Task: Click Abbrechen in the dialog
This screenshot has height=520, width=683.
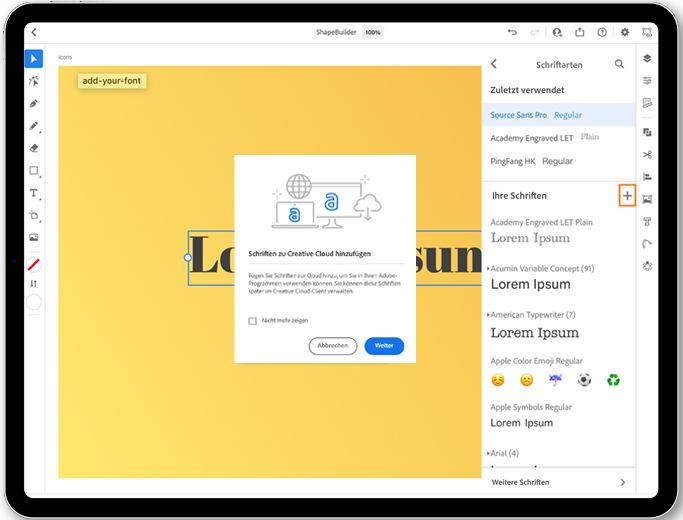Action: (x=333, y=346)
